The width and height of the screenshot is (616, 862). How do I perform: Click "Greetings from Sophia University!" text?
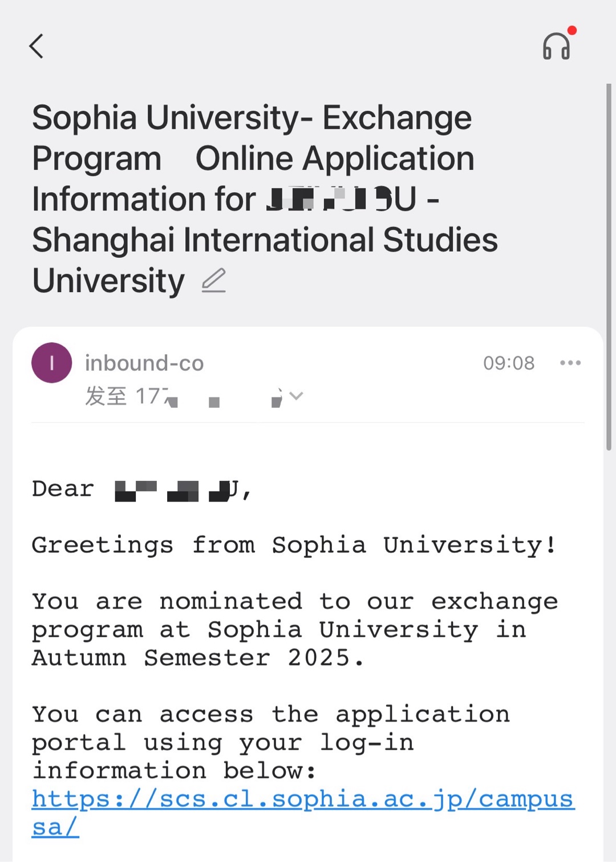click(x=294, y=545)
